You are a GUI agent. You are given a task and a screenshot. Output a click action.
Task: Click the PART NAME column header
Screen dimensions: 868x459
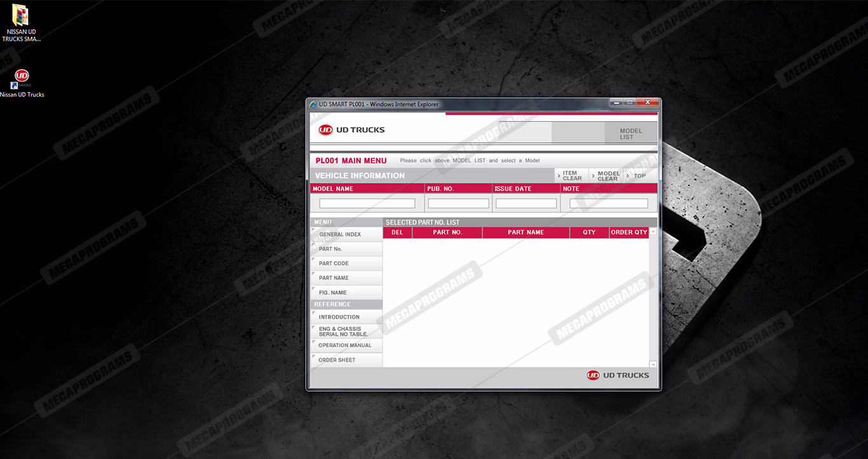click(x=526, y=232)
